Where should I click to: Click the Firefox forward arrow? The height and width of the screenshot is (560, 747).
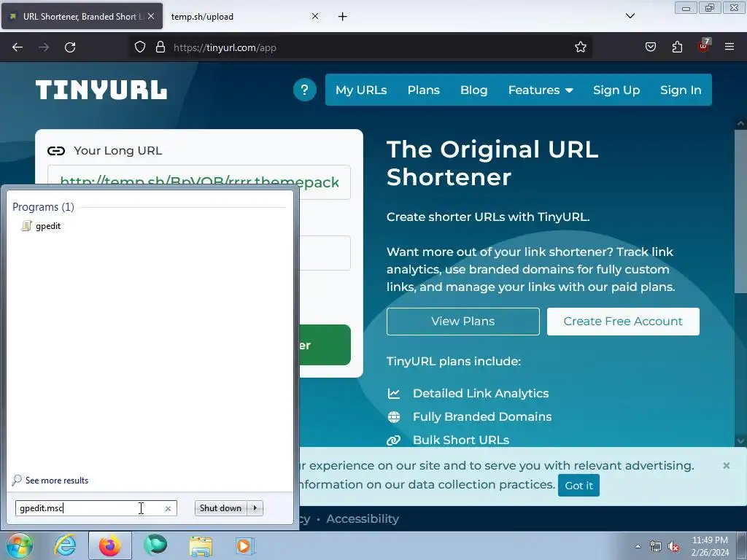coord(44,47)
